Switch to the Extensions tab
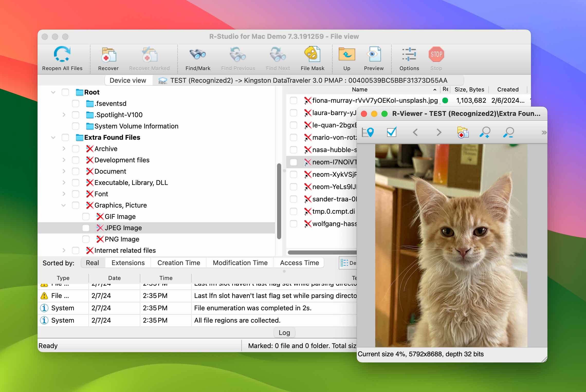This screenshot has width=586, height=392. pyautogui.click(x=127, y=262)
